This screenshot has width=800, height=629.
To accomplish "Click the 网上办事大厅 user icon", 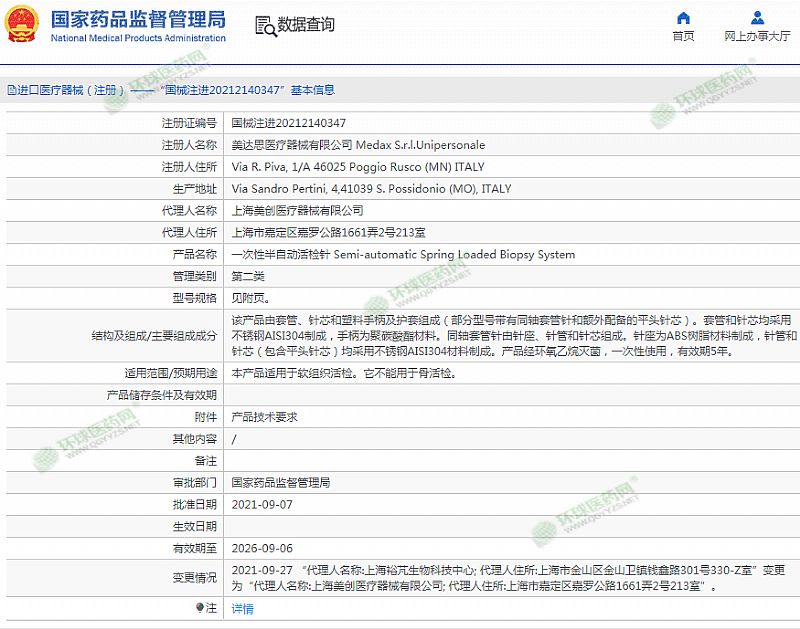I will click(757, 17).
